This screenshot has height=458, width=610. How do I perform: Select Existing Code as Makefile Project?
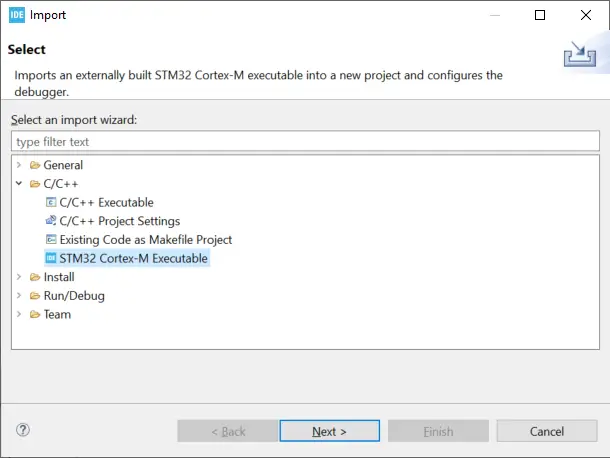[x=145, y=240]
